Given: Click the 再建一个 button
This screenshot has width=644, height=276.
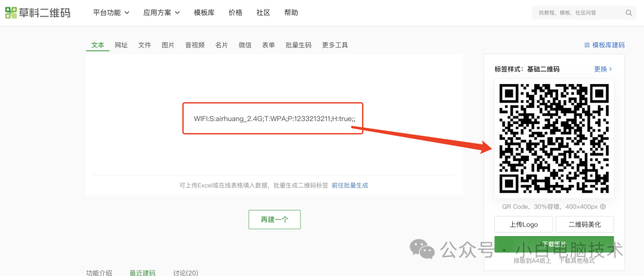Looking at the screenshot, I should (x=274, y=219).
